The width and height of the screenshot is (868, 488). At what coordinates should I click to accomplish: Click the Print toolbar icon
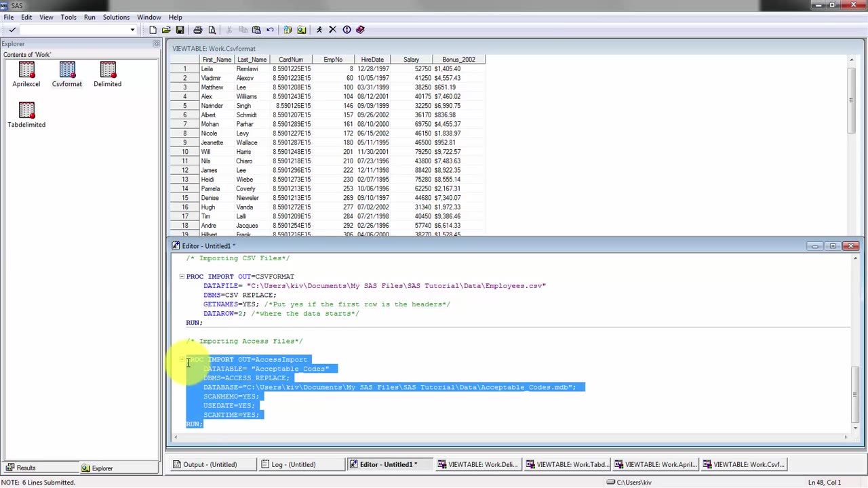point(198,30)
